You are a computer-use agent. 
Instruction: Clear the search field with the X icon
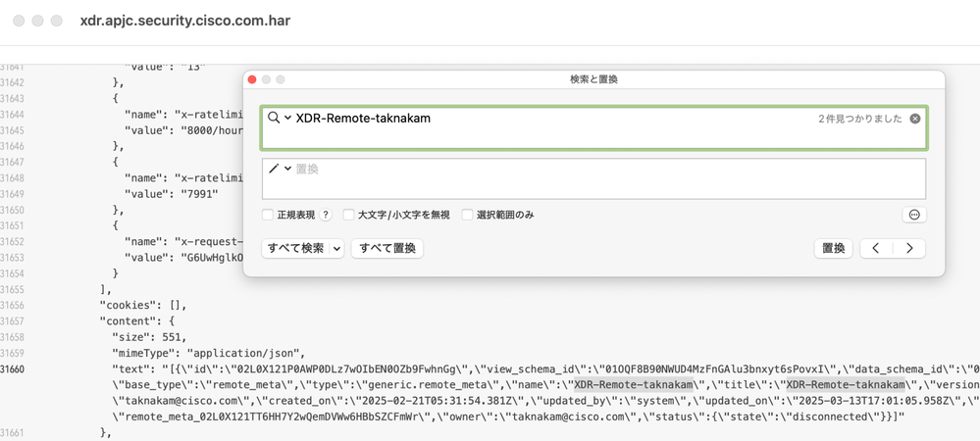pyautogui.click(x=914, y=119)
